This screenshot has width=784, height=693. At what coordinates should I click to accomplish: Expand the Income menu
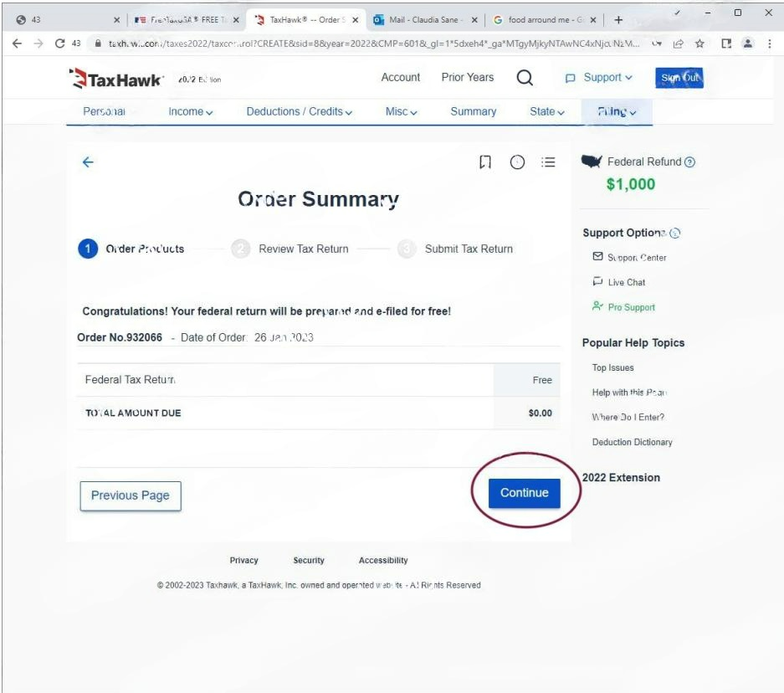(x=191, y=111)
